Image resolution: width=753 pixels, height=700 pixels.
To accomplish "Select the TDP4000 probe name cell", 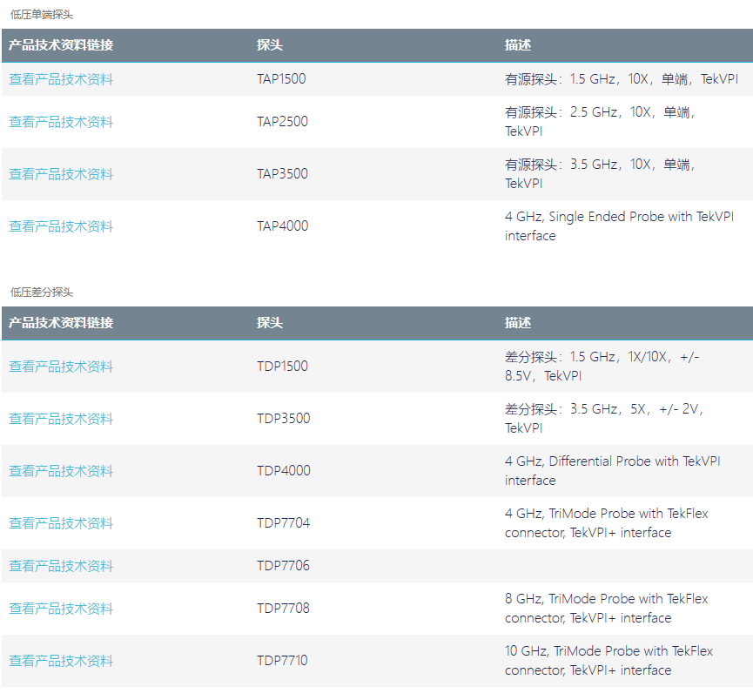I will pos(283,471).
